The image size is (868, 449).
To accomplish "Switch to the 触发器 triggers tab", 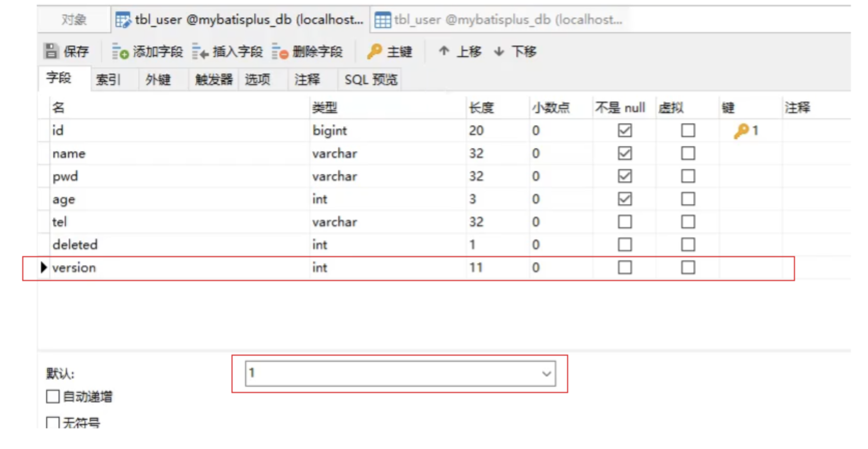I will pyautogui.click(x=213, y=79).
